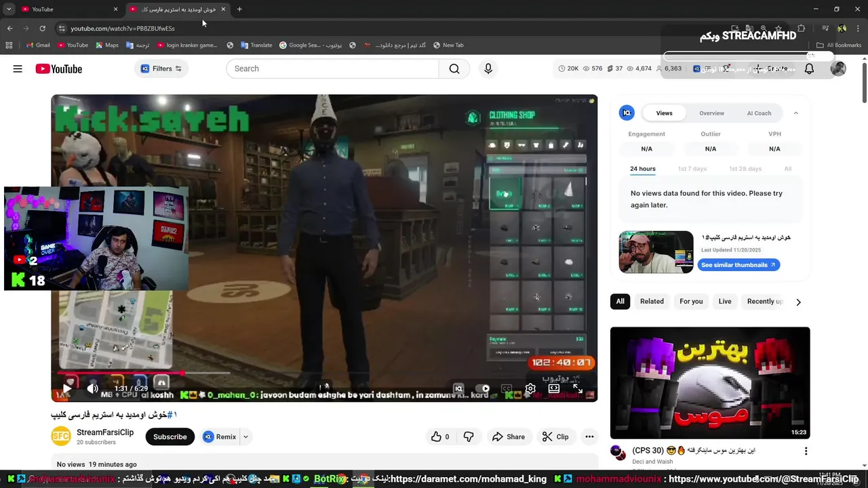
Task: Open the StreamFarsiClip channel name link
Action: point(105,432)
